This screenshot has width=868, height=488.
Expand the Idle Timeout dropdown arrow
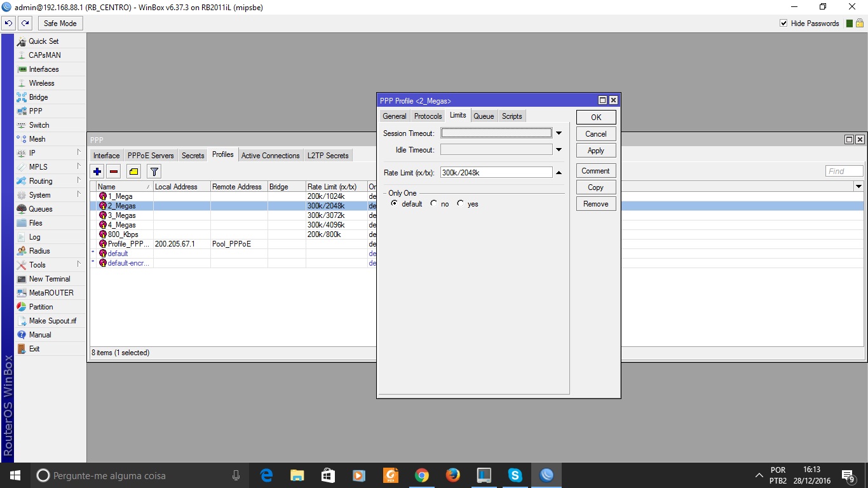click(559, 150)
